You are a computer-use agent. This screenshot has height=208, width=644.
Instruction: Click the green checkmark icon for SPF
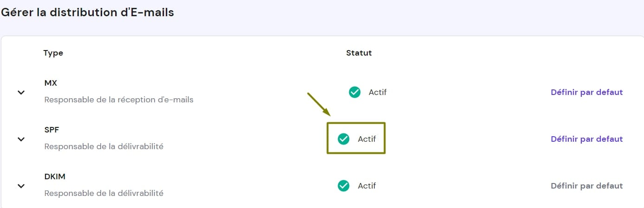pyautogui.click(x=344, y=139)
